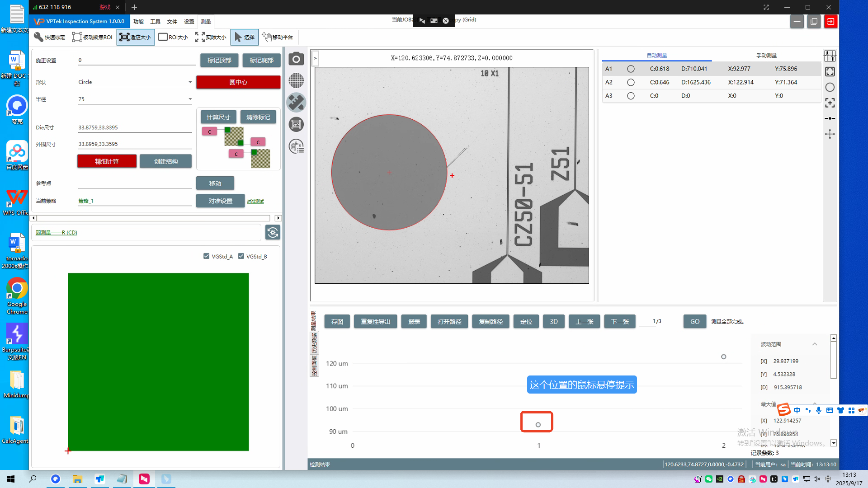This screenshot has height=488, width=868.
Task: Click the green color preview square
Action: pos(158,361)
